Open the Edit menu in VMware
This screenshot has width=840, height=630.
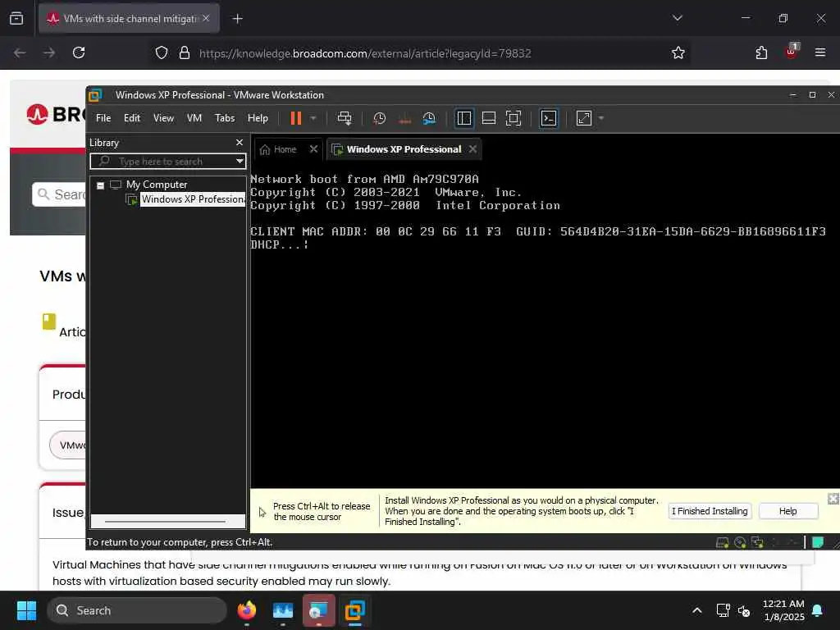[x=132, y=118]
